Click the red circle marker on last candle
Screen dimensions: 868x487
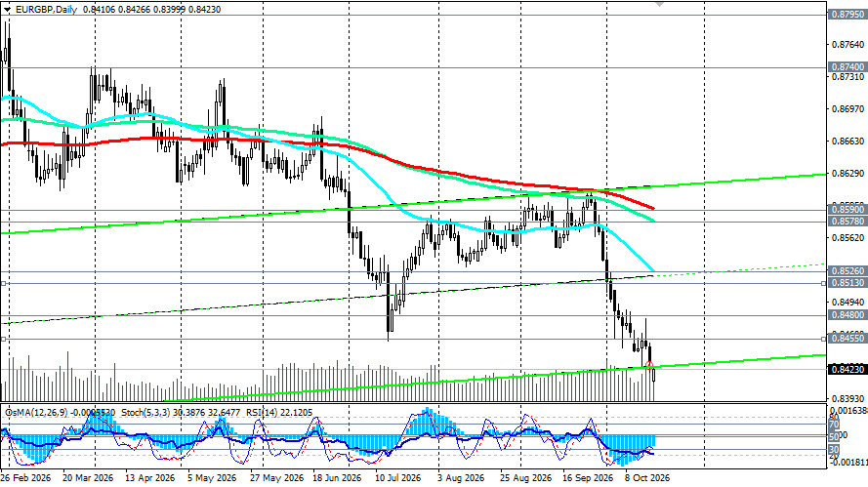tap(650, 364)
